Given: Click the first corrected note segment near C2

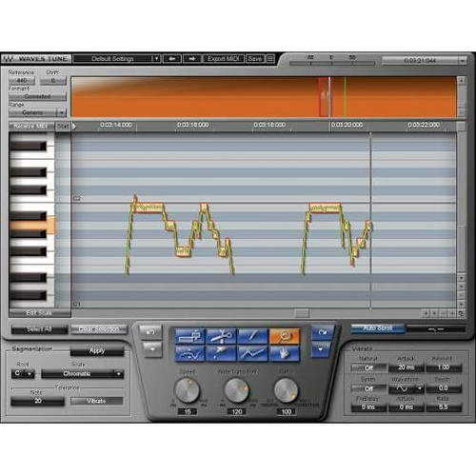Looking at the screenshot, I should pos(149,208).
